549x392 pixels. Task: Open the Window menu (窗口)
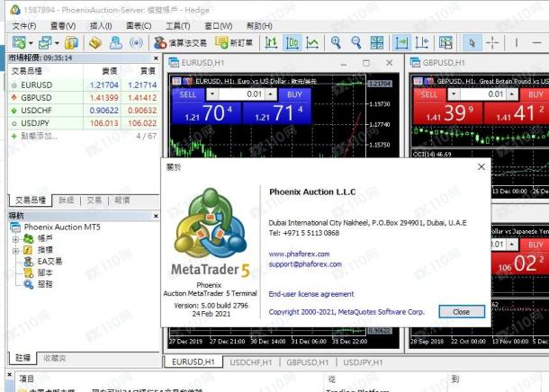(218, 26)
